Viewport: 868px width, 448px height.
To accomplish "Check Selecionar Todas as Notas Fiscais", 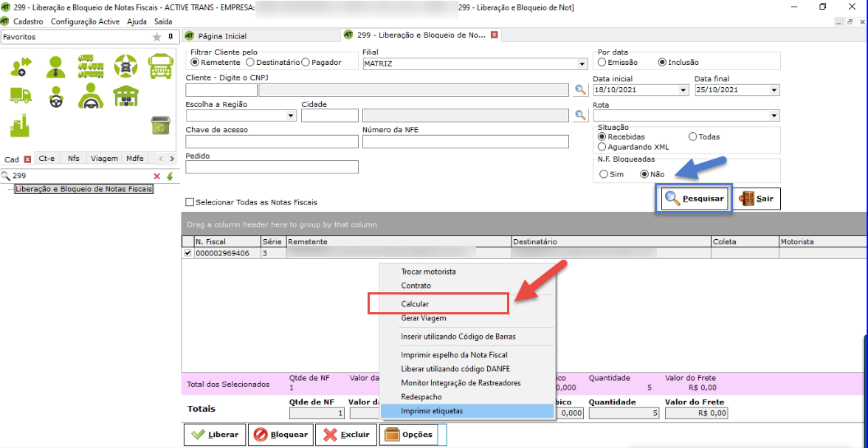I will 190,202.
